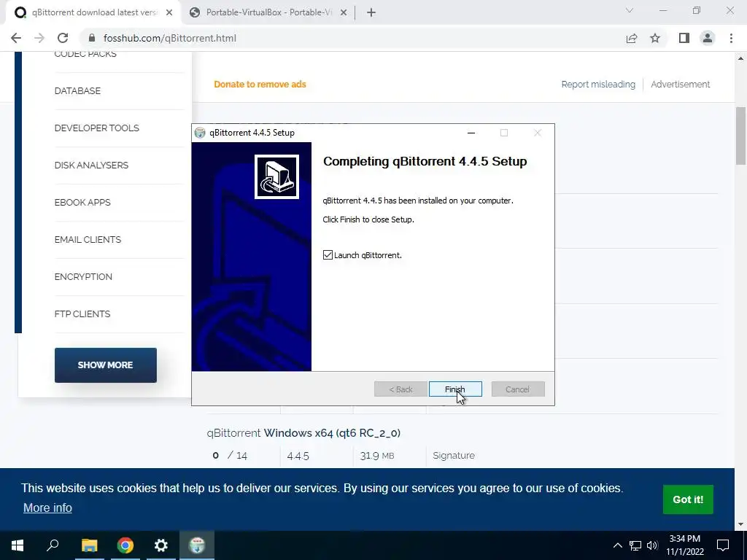Click the Cancel button in Setup
Viewport: 747px width, 560px height.
click(518, 389)
